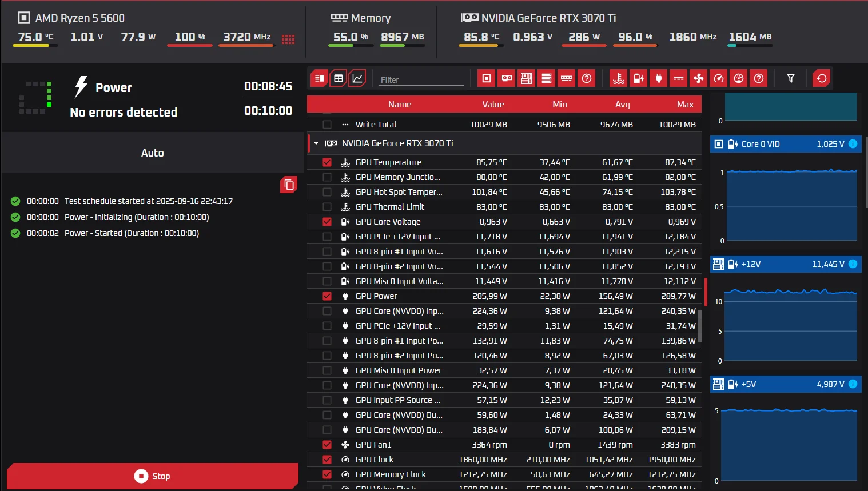This screenshot has width=868, height=491.
Task: Toggle the voltage sensor type filter
Action: tap(639, 78)
